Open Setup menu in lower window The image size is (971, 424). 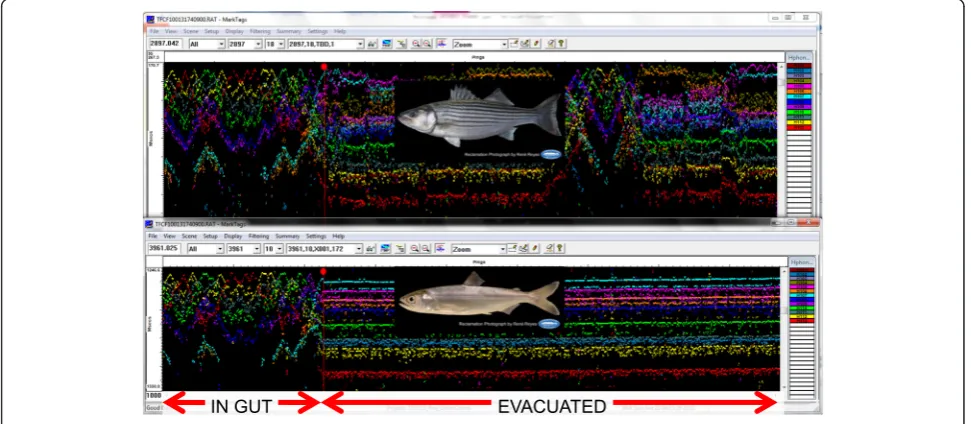(211, 236)
